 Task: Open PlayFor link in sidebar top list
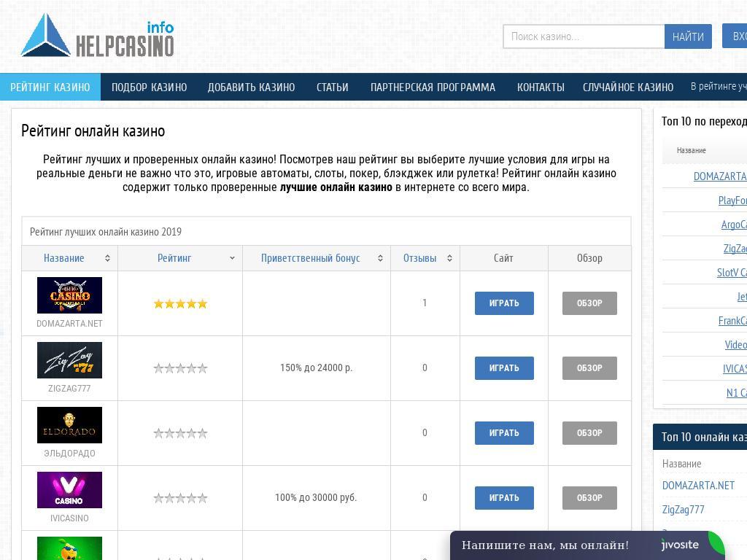[x=732, y=201]
